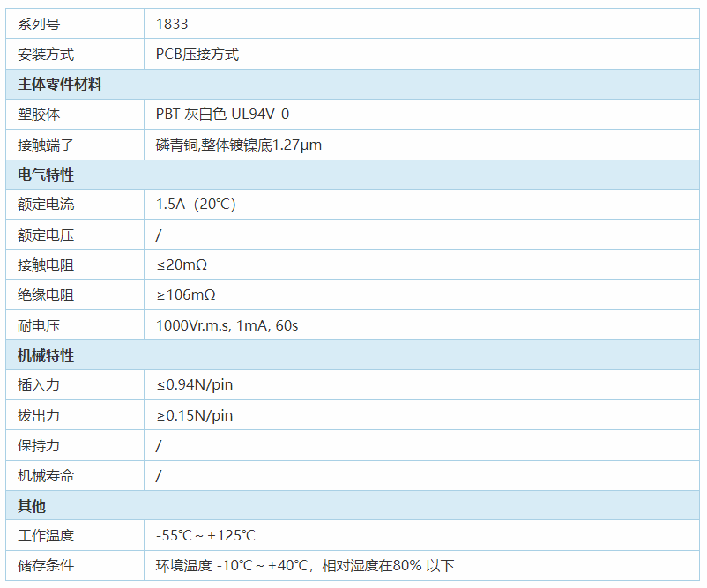Click the '储存条件' label
Image resolution: width=707 pixels, height=588 pixels.
pos(46,565)
